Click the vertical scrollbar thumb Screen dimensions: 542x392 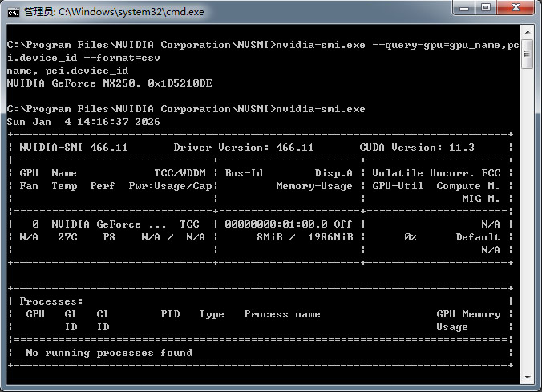527,55
